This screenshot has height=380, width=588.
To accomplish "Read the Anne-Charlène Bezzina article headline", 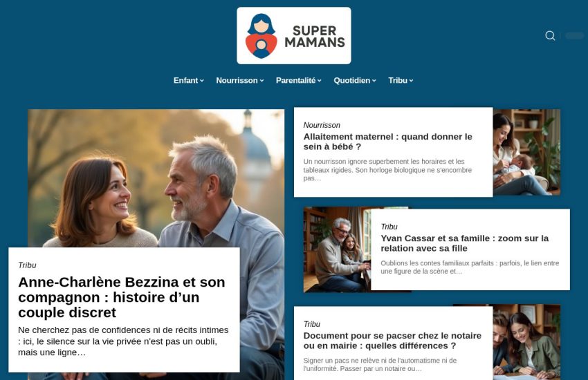I will [122, 297].
